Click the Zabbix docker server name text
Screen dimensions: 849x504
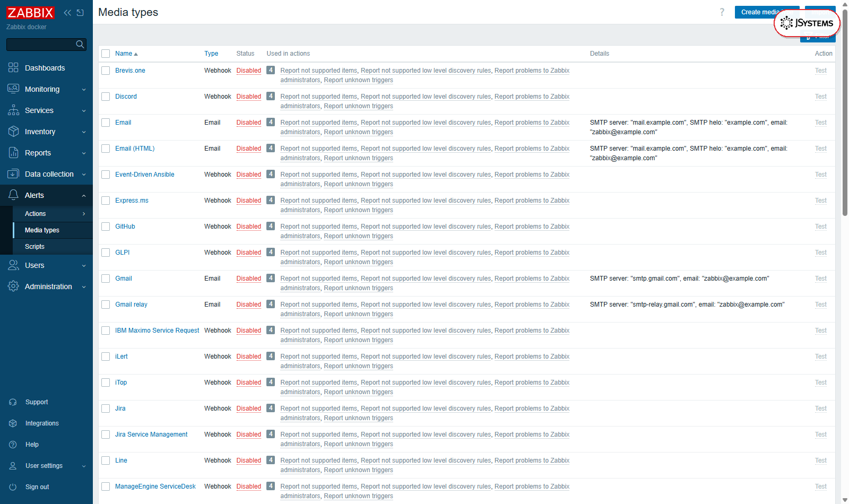[x=27, y=27]
